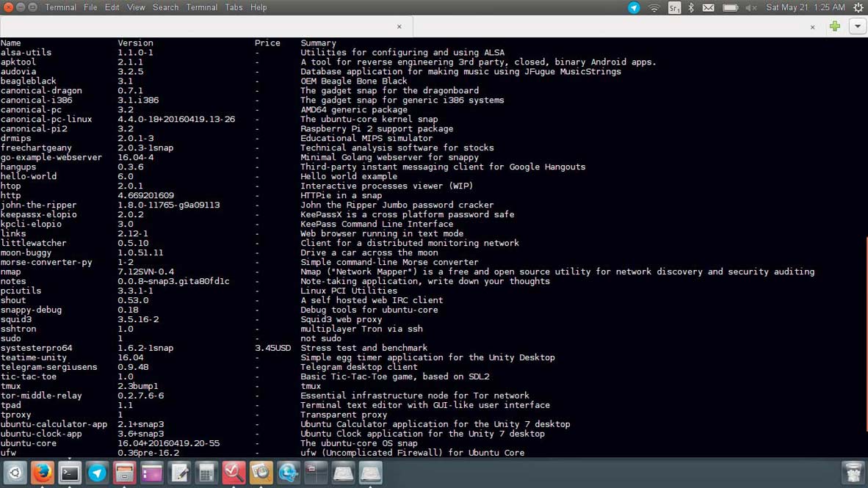Screen dimensions: 868x488
Task: Open the file cabinet icon in dock
Action: (x=125, y=473)
